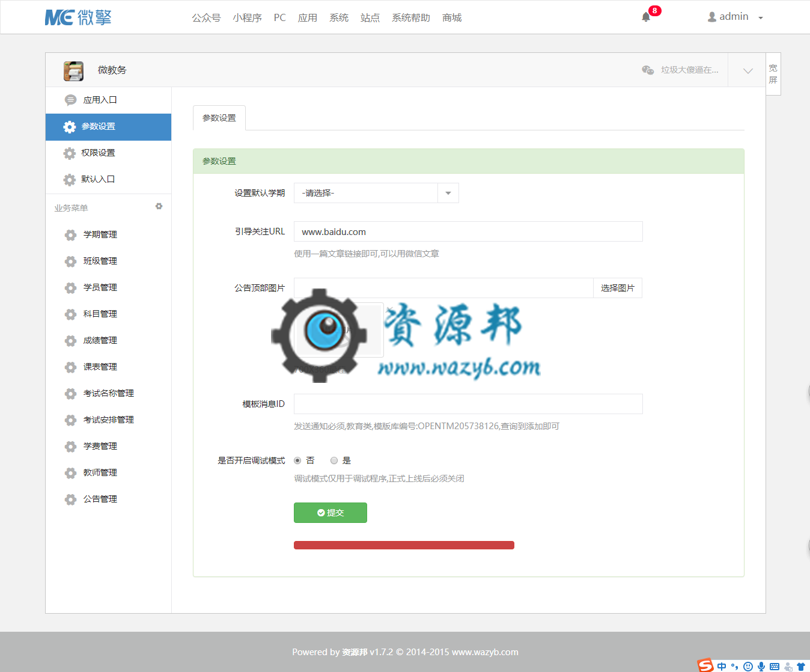Click the input method soft keyboard icon
Viewport: 810px width, 672px height.
[x=775, y=666]
